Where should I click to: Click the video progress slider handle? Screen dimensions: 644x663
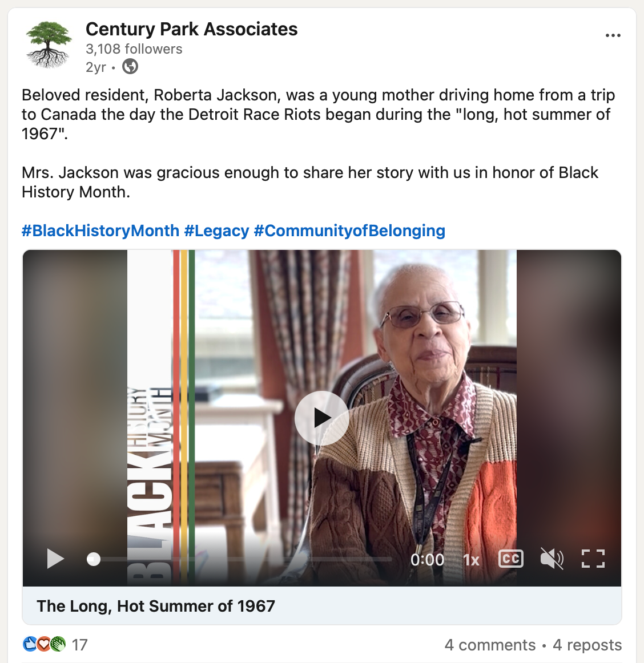pos(94,559)
